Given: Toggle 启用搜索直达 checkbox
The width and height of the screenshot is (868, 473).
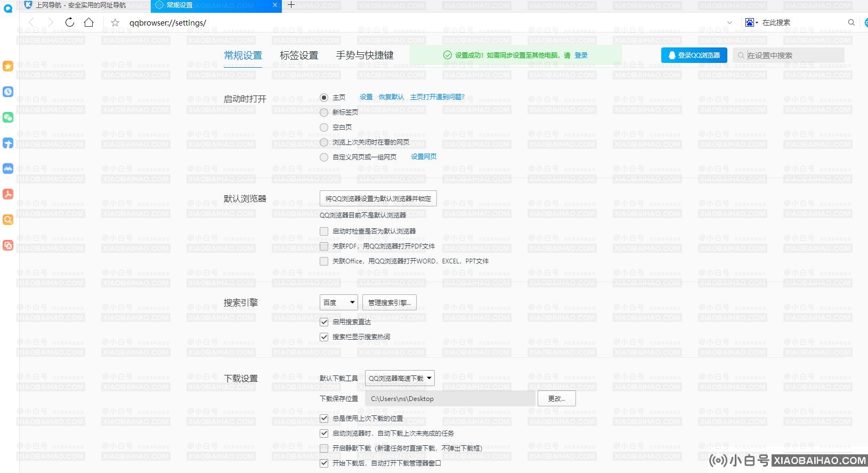Looking at the screenshot, I should click(x=324, y=322).
